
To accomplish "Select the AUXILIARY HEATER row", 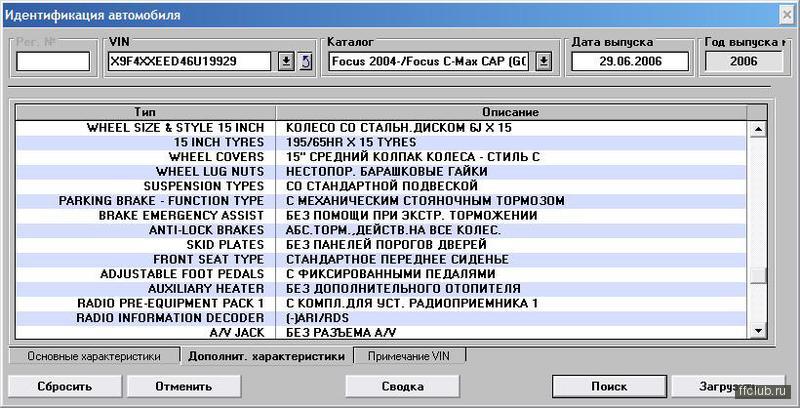I will pos(381,289).
